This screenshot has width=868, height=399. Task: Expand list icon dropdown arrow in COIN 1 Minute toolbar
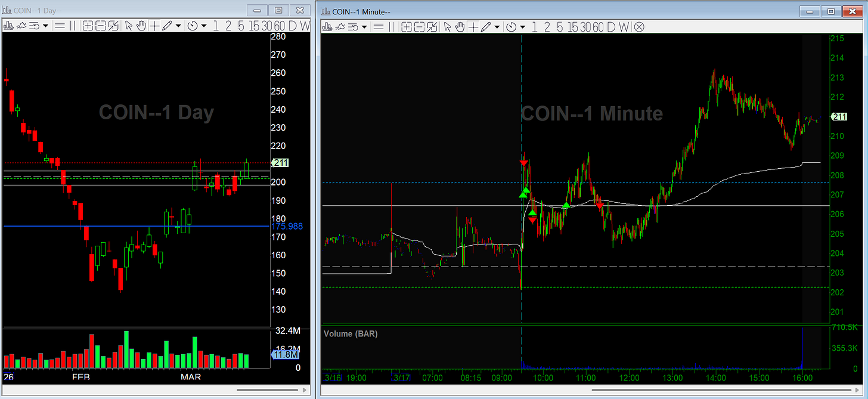[x=364, y=27]
